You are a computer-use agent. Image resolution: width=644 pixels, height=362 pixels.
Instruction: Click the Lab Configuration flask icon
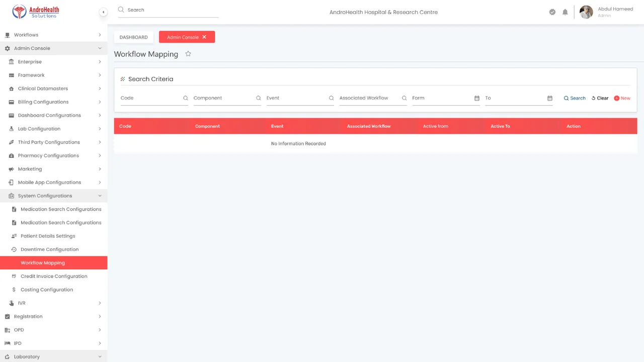click(12, 129)
